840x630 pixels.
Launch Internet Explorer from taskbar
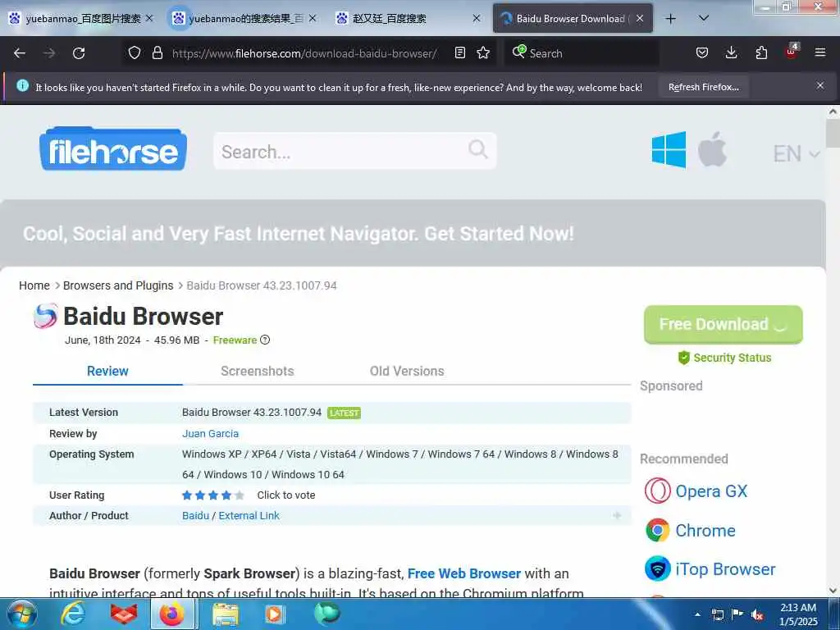tap(72, 614)
